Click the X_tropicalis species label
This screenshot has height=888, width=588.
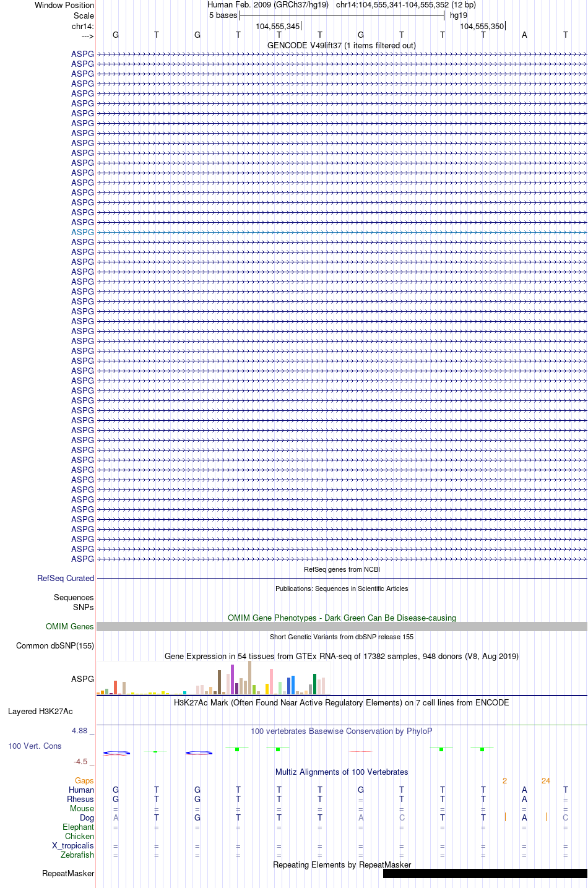tap(73, 845)
